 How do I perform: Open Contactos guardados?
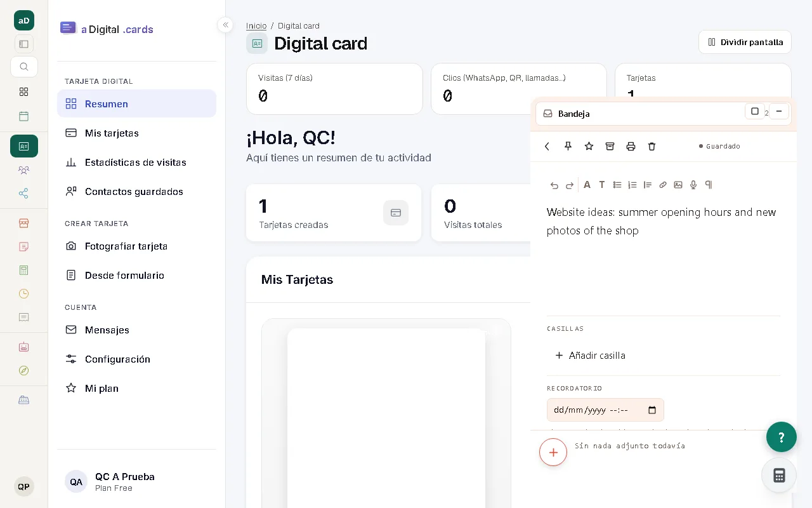(136, 191)
